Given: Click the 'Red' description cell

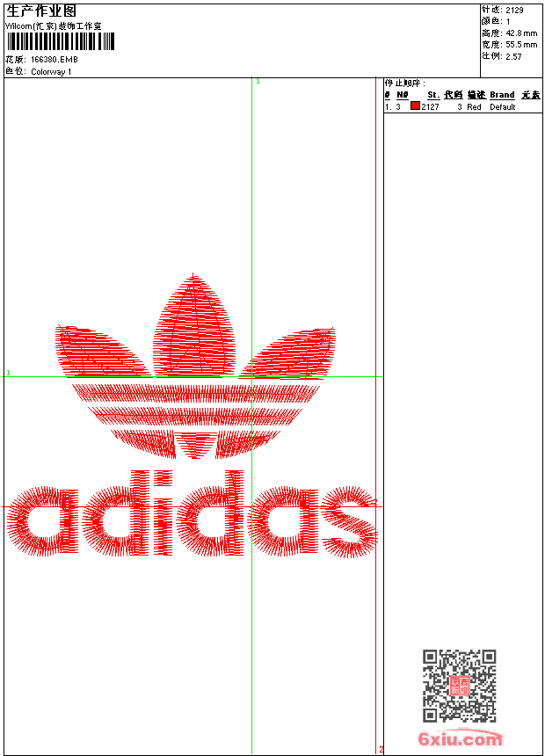Looking at the screenshot, I should [x=474, y=107].
